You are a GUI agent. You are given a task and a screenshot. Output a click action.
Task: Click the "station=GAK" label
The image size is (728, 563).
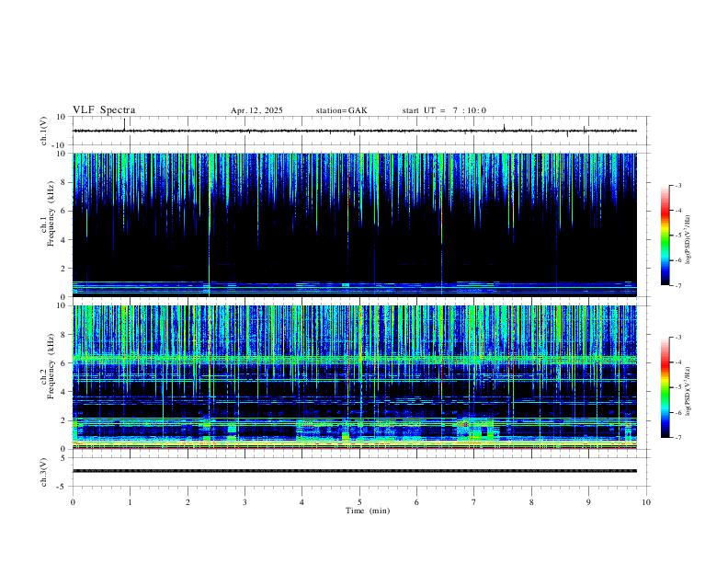point(341,110)
